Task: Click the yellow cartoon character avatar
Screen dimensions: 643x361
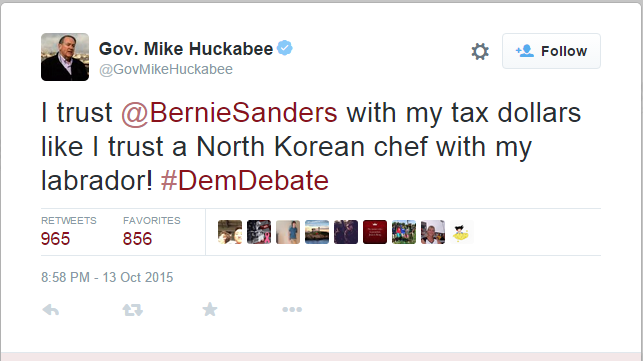Action: pyautogui.click(x=461, y=232)
